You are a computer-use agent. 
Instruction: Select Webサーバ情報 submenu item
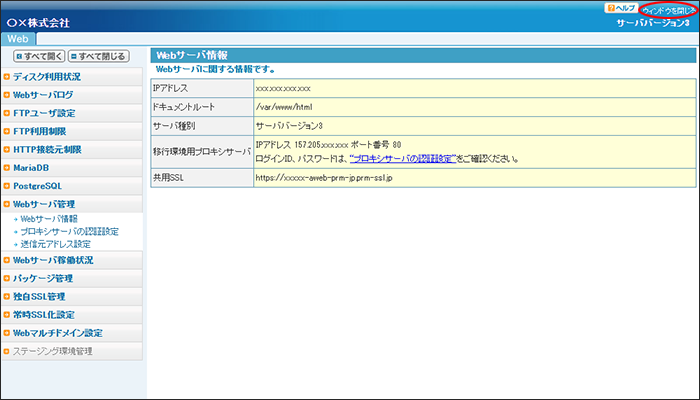tap(49, 218)
